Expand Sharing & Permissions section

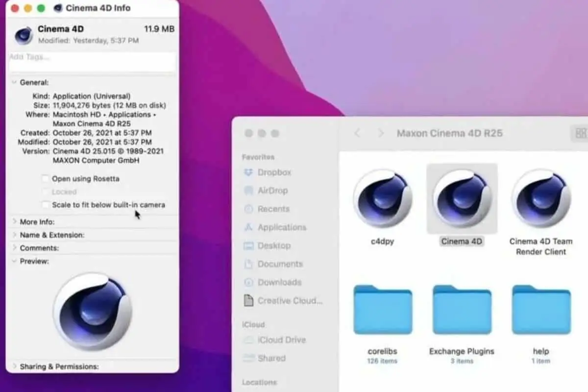(14, 367)
